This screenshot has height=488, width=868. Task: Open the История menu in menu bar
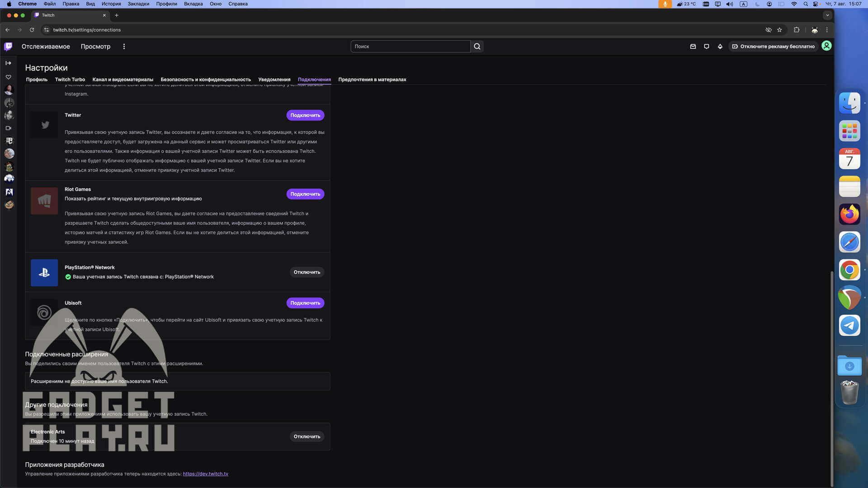pos(111,4)
